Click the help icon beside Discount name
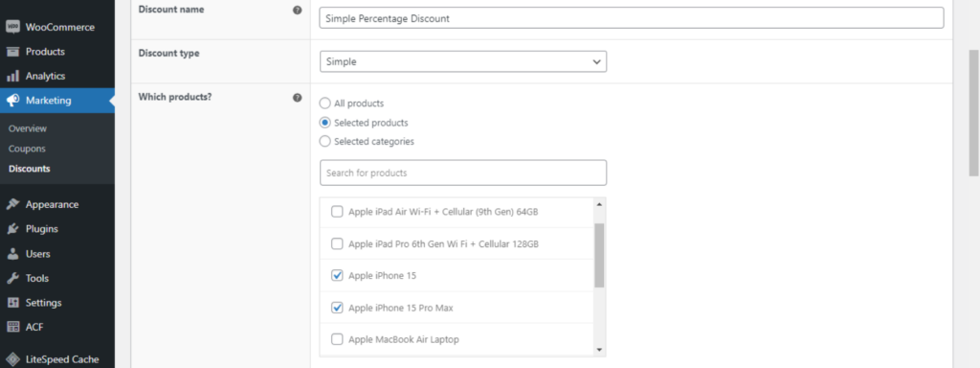Viewport: 980px width, 368px height. click(298, 10)
